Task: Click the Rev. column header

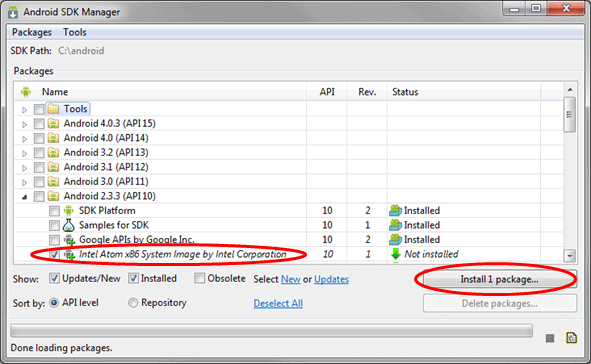Action: click(x=367, y=92)
